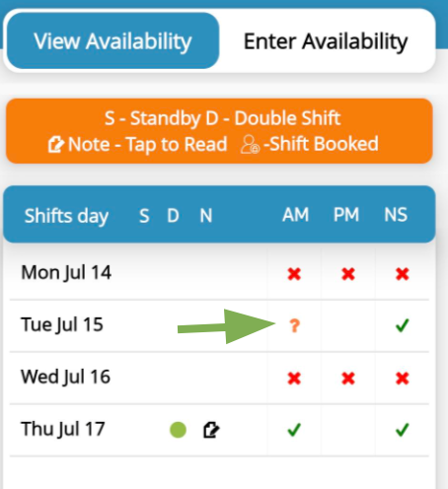Select the Tue Jul 15 row label
This screenshot has height=489, width=448.
(62, 324)
